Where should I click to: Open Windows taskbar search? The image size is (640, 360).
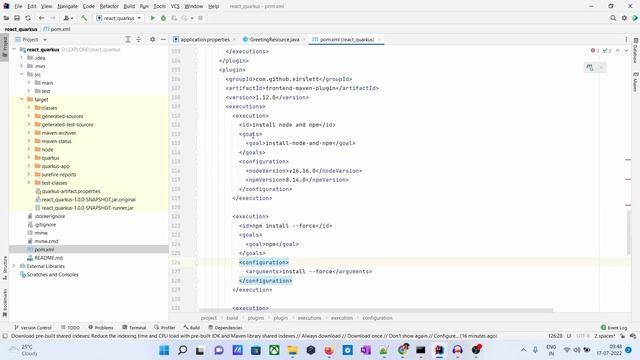point(182,350)
